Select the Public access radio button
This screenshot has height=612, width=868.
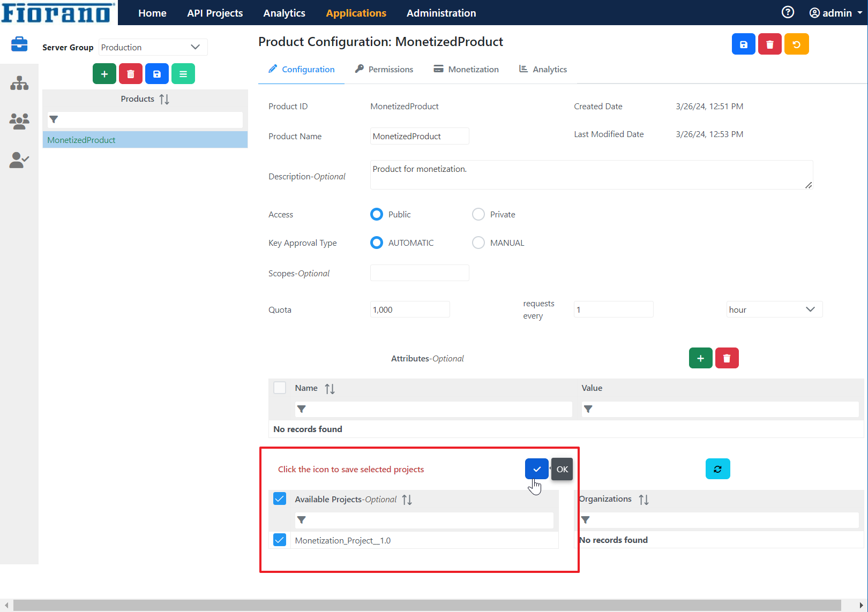point(377,214)
